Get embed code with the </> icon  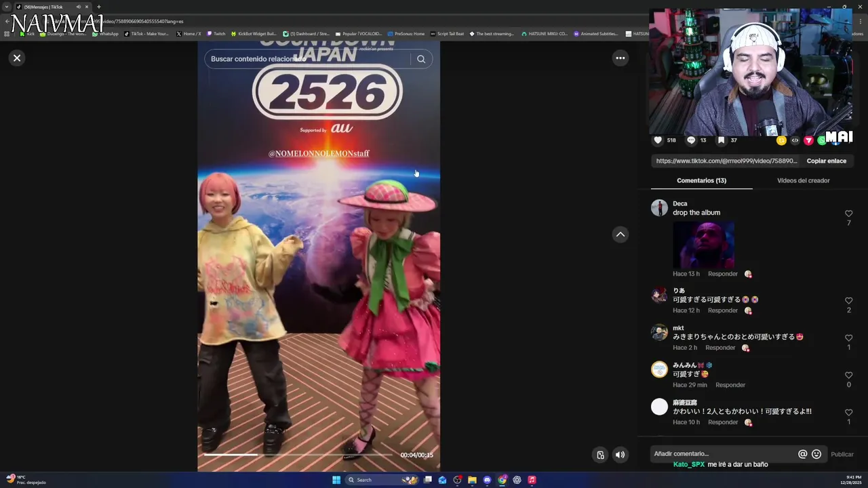click(x=795, y=140)
